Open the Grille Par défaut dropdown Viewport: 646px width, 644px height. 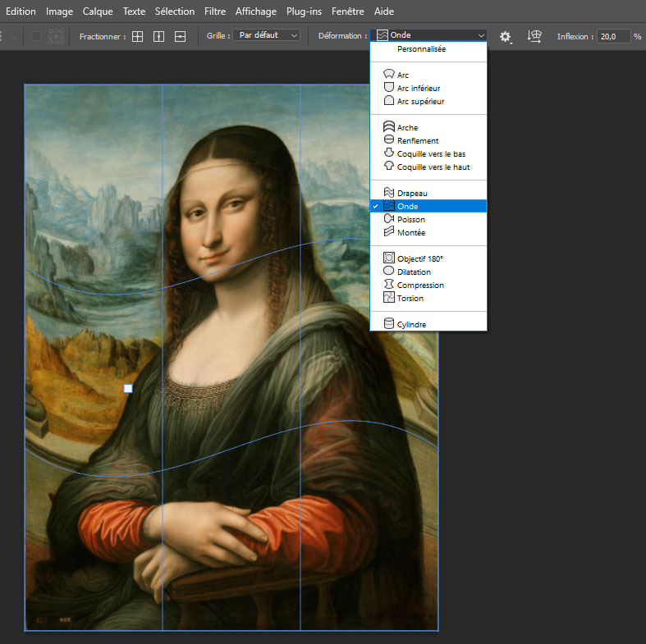(x=266, y=35)
